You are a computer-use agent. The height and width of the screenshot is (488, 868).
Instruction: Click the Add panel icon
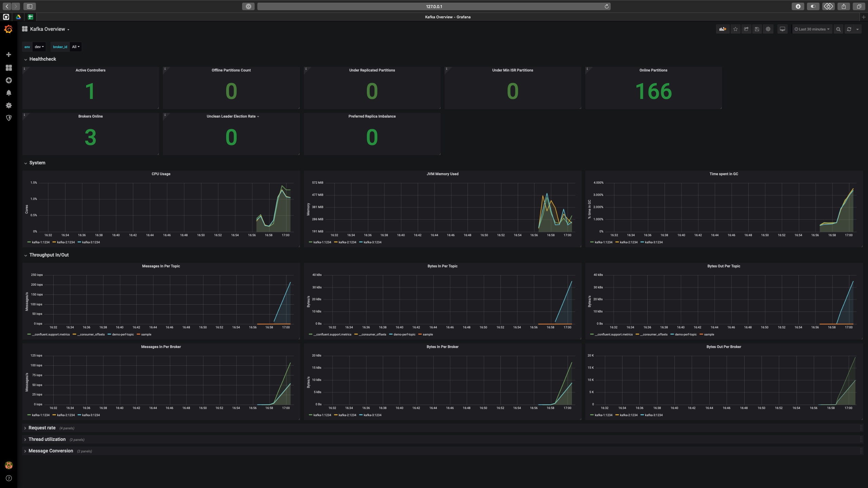tap(723, 29)
